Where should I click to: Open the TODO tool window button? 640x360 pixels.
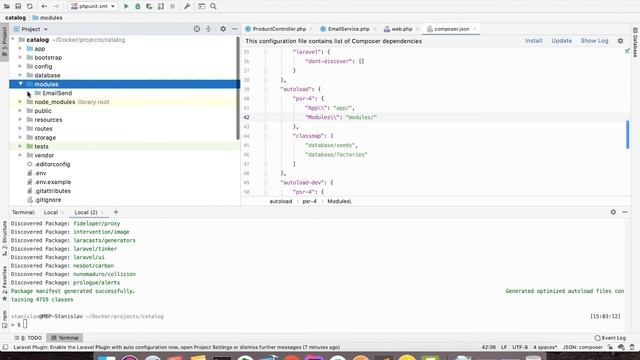click(x=29, y=338)
